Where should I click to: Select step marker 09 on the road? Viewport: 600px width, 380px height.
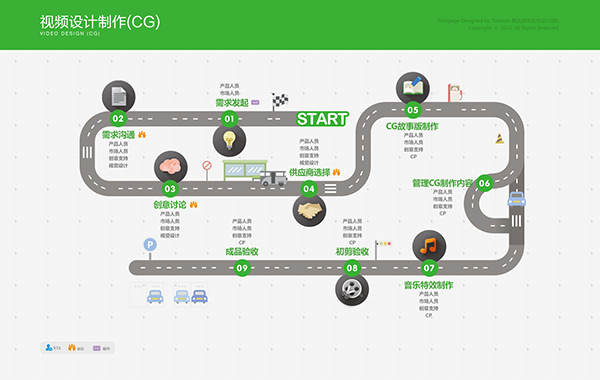pyautogui.click(x=242, y=268)
